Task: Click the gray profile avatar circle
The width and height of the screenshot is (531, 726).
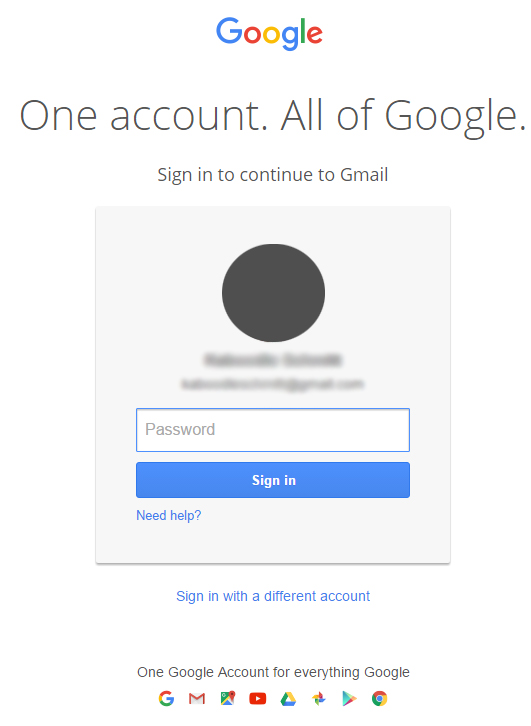Action: point(273,293)
